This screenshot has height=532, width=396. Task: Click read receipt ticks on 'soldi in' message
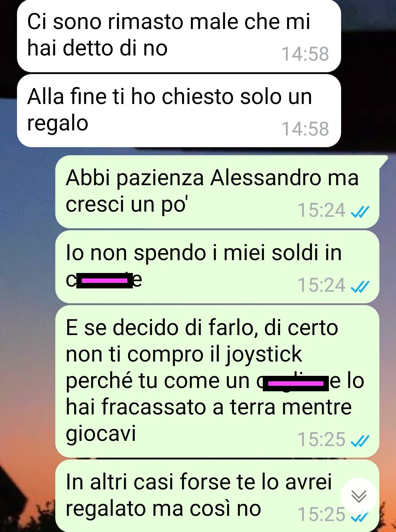pos(360,286)
